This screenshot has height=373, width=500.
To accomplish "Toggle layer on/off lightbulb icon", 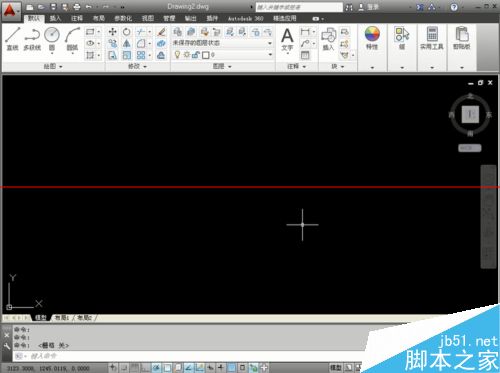I will (x=177, y=55).
